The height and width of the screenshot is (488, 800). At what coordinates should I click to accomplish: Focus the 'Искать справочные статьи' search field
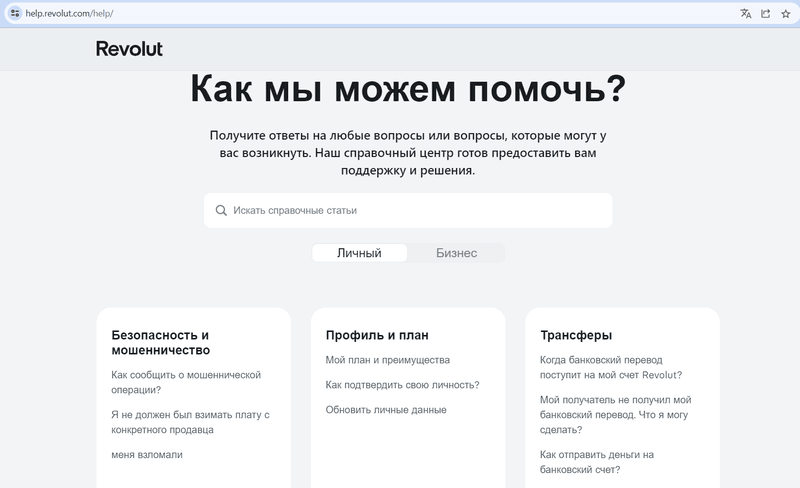(x=408, y=210)
